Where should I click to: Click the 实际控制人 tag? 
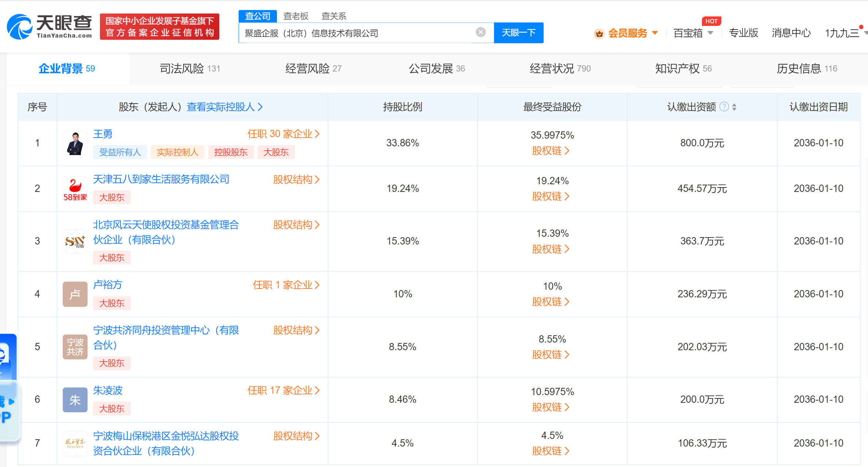coord(177,152)
